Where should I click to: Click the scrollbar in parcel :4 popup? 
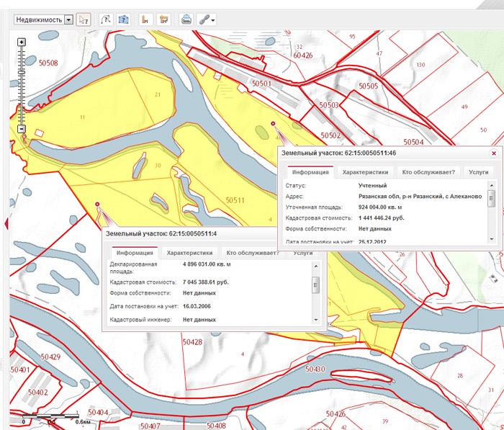tap(315, 285)
